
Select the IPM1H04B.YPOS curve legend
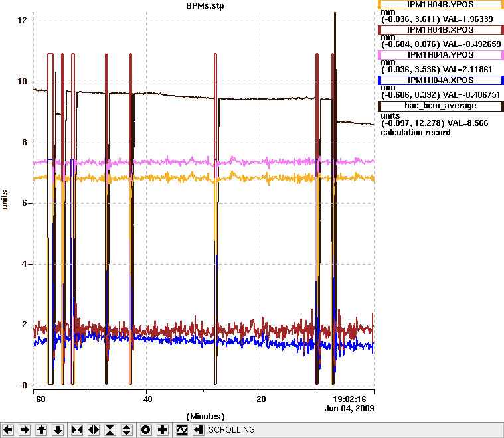tap(441, 5)
